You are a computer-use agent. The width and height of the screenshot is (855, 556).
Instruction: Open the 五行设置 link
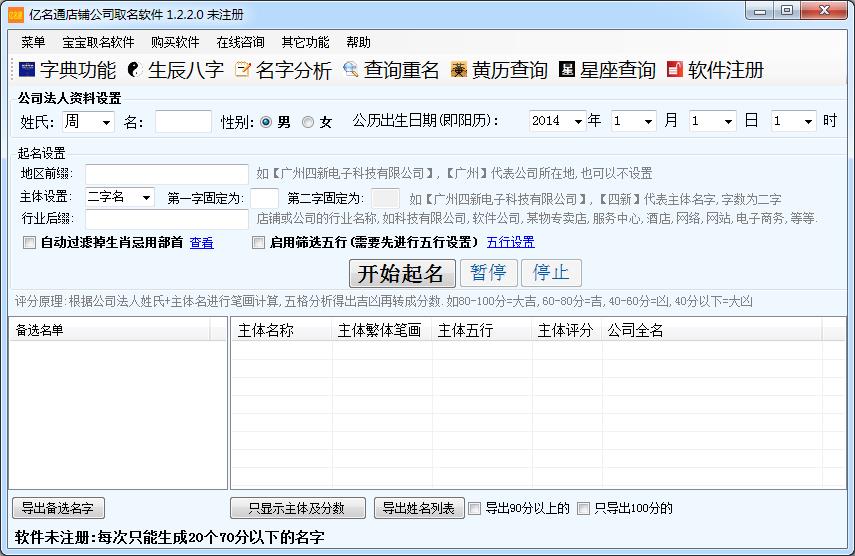click(x=510, y=242)
